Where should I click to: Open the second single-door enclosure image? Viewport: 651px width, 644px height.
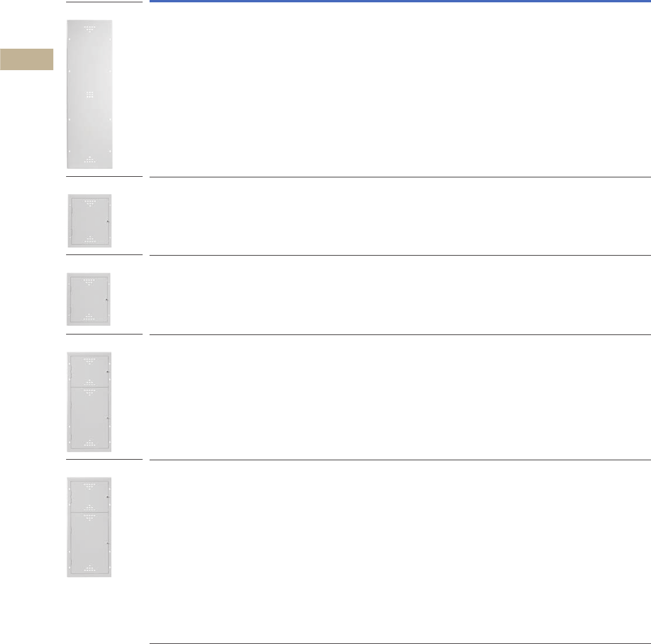[89, 299]
